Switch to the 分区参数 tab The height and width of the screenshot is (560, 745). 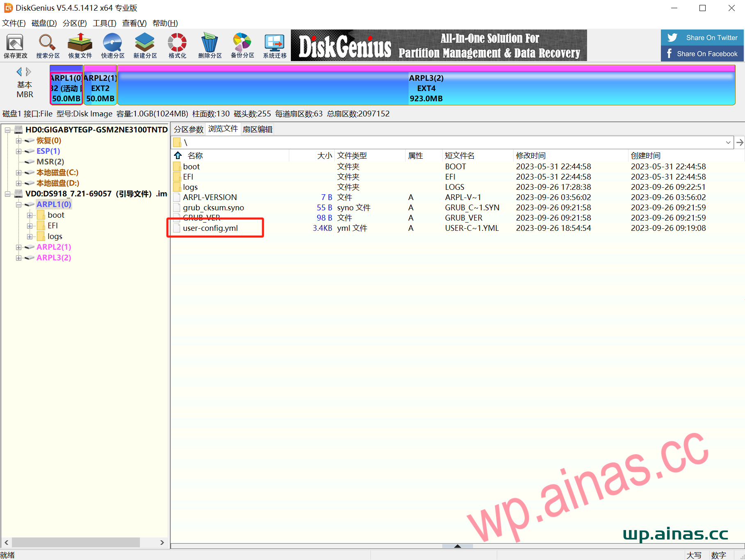click(189, 129)
